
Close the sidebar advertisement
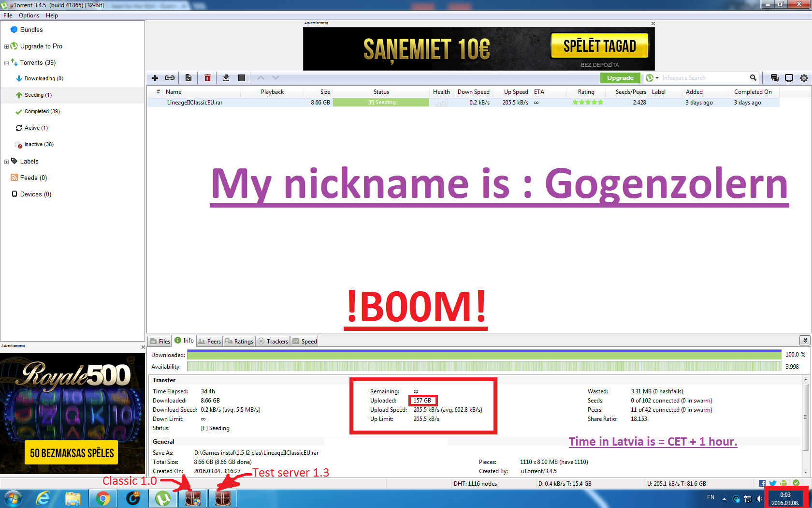tap(143, 347)
